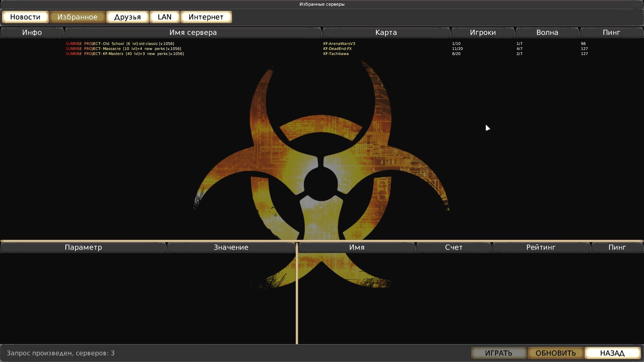Select SUNRISE PROJECT KF-Masters server row

(x=124, y=54)
